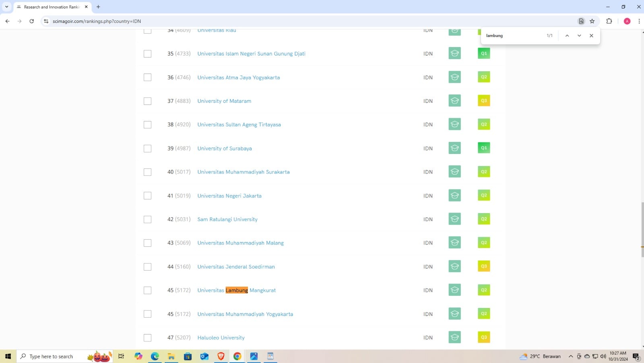Tick checkbox for Universitas Jenderal Soedirman
This screenshot has height=363, width=644.
coord(148,267)
